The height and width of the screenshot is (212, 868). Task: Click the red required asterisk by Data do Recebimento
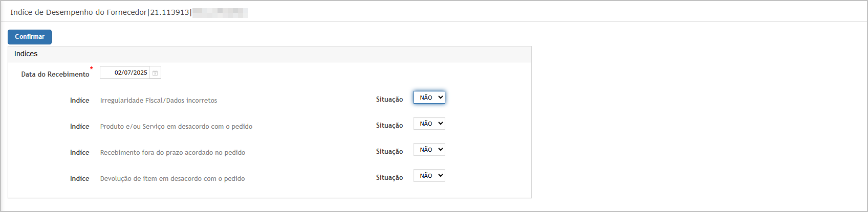pos(92,68)
